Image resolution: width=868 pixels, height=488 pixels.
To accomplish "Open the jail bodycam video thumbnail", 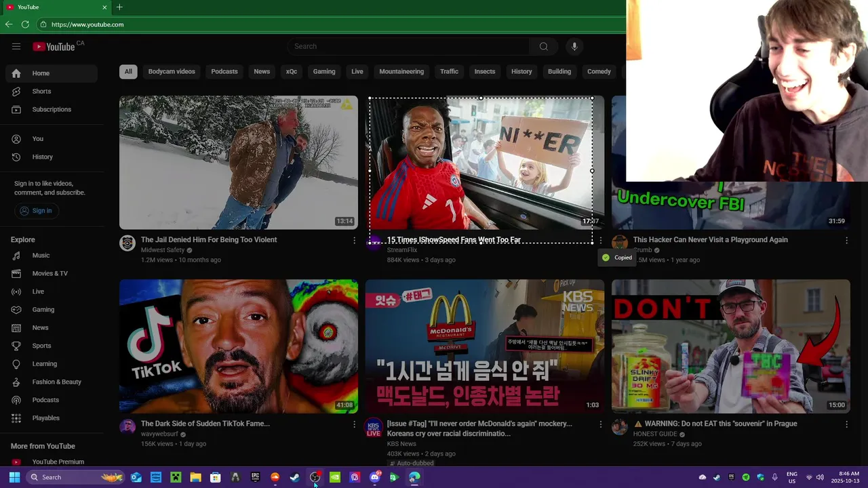I will pos(239,163).
